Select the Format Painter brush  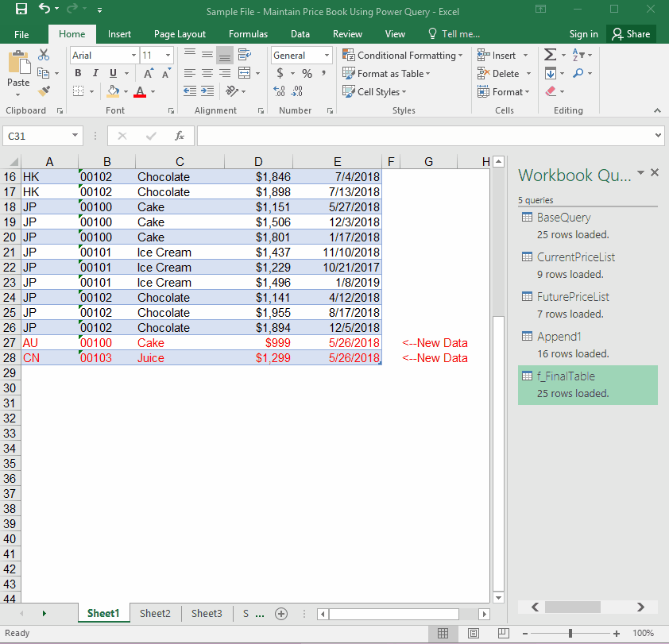44,91
